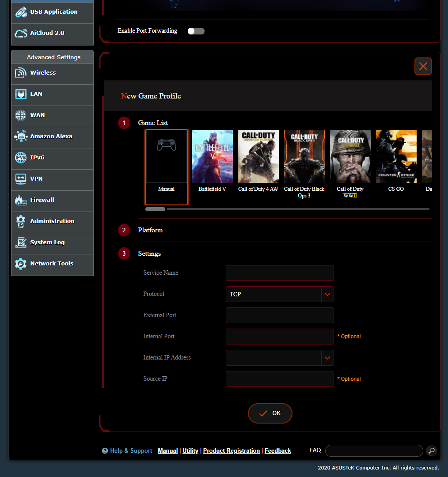448x477 pixels.
Task: Select Call of Duty Black Ops 3 thumbnail
Action: (304, 156)
